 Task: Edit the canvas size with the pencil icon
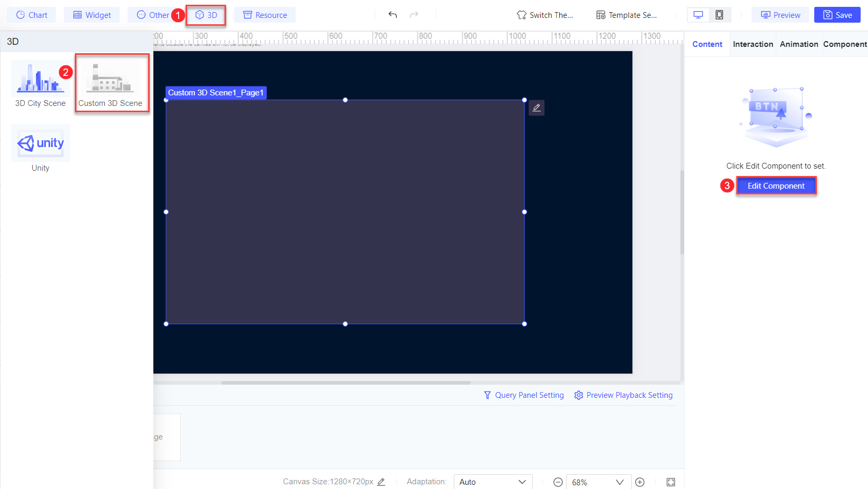coord(381,482)
